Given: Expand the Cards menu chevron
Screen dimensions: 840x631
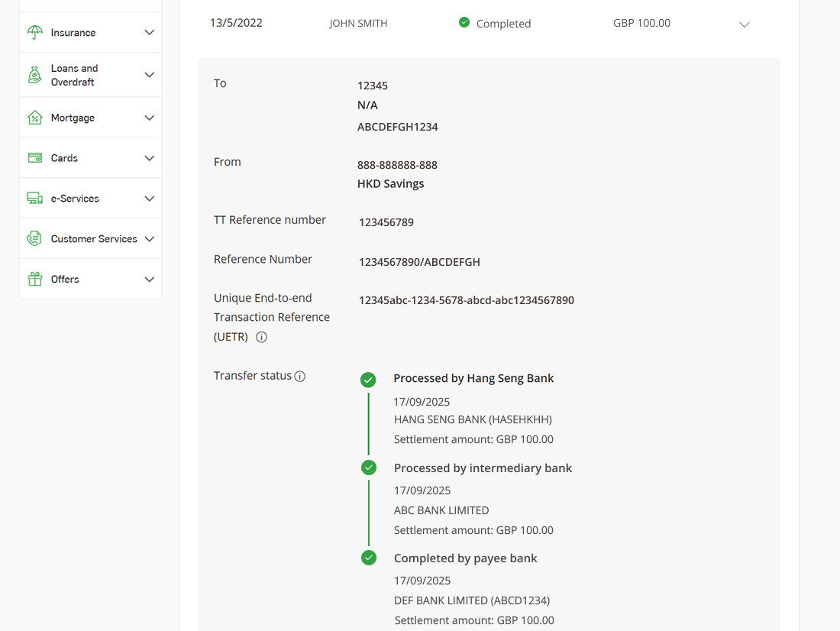Looking at the screenshot, I should 149,158.
